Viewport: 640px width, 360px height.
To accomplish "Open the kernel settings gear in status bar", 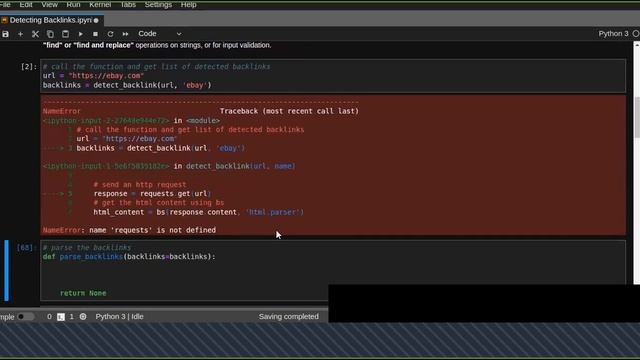I will tap(83, 317).
